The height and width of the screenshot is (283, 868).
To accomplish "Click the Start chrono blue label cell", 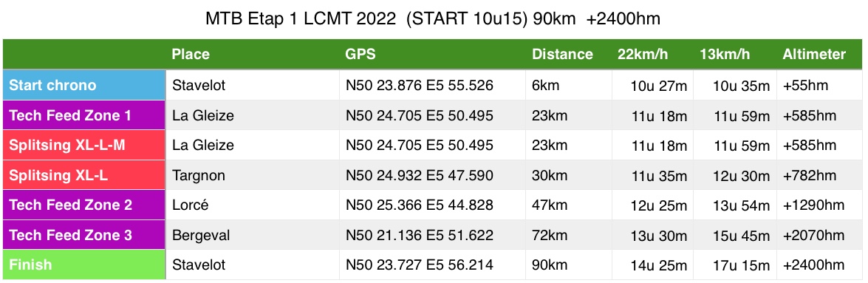I will click(x=84, y=85).
